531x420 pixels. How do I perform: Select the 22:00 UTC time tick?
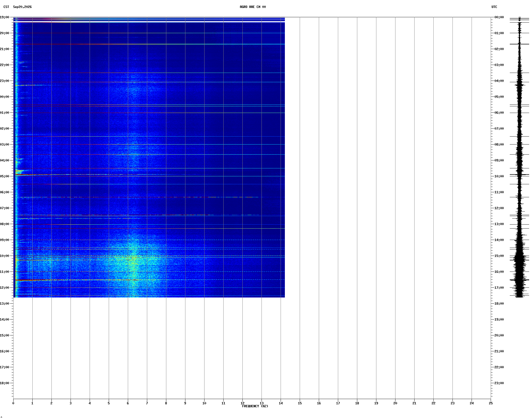coord(499,367)
